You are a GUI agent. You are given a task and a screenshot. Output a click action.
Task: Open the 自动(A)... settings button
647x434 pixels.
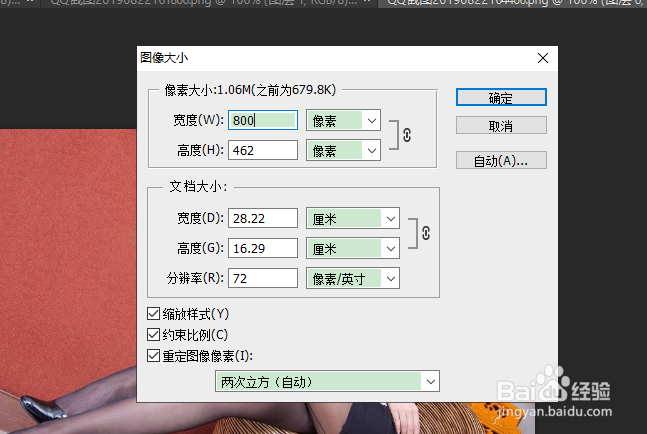(x=501, y=160)
